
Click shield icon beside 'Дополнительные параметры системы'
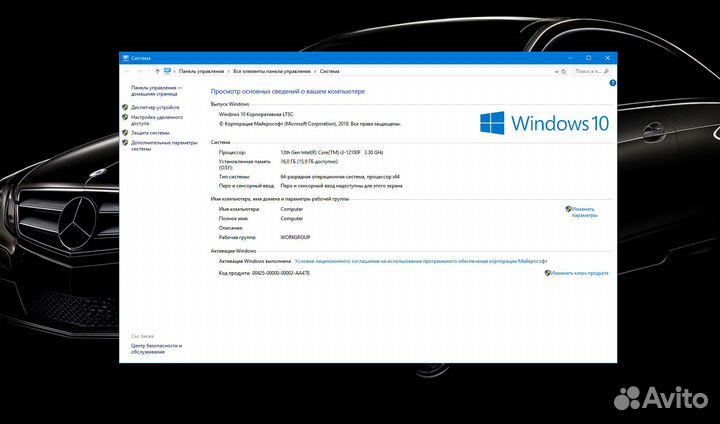coord(125,142)
